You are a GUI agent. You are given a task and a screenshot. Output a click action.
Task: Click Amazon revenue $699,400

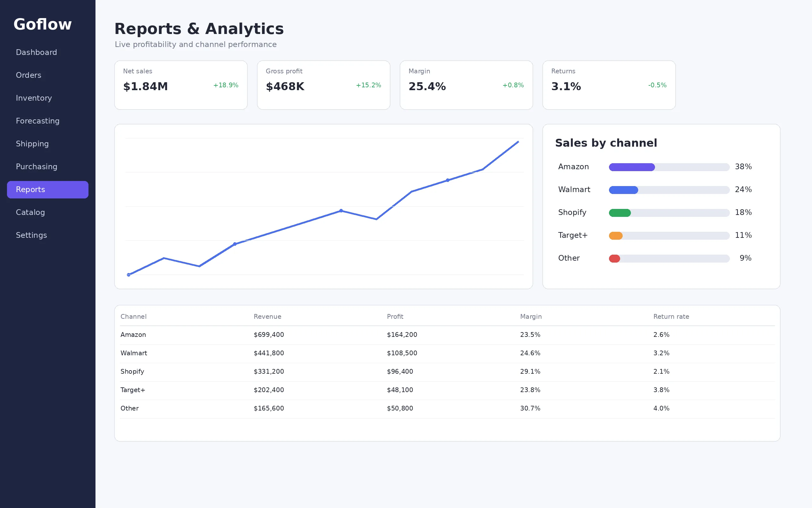[x=269, y=335]
